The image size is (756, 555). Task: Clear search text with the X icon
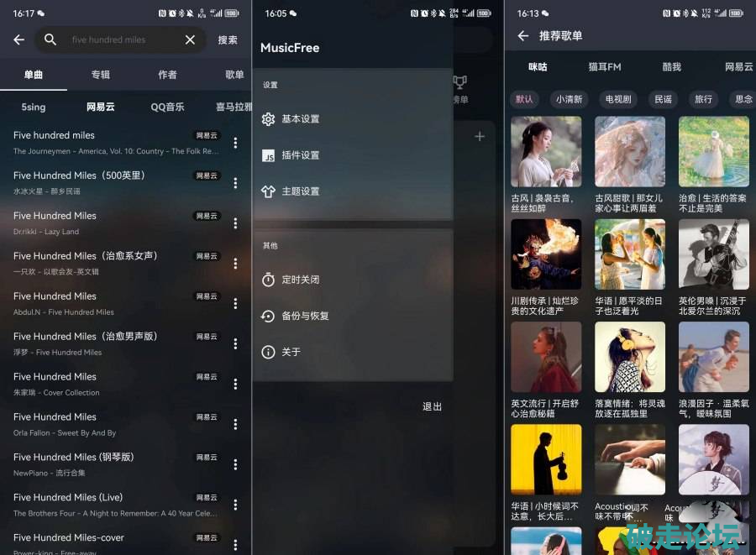click(190, 39)
